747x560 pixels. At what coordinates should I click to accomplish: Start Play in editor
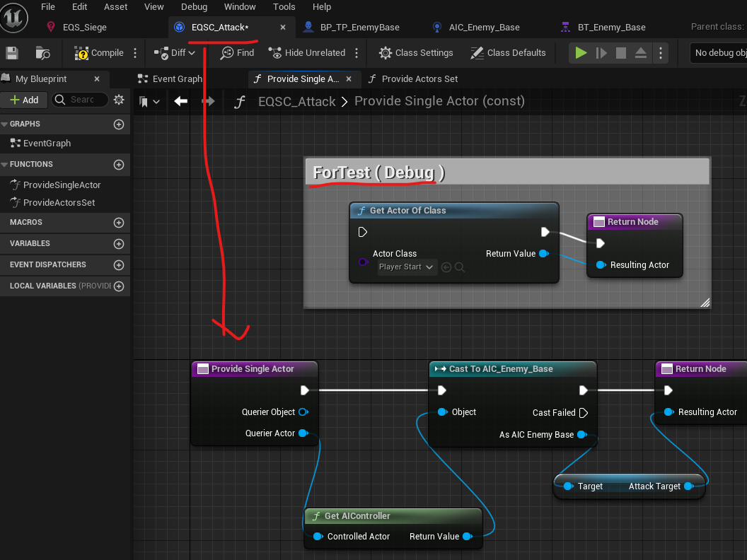581,53
